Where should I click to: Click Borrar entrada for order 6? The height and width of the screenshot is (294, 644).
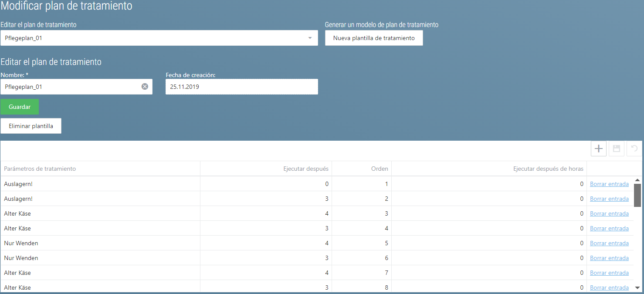[609, 258]
